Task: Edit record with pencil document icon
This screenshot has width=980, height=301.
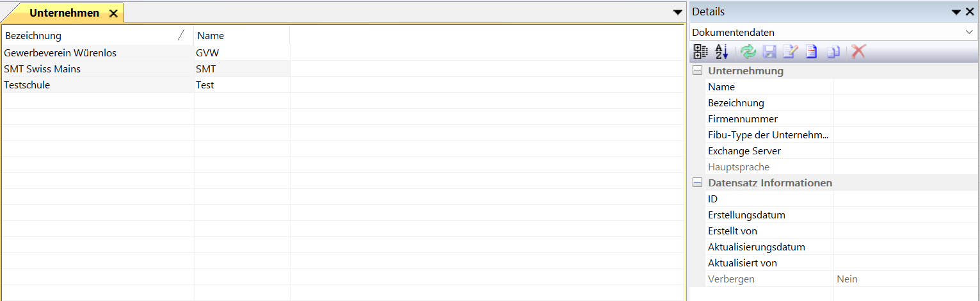Action: [791, 52]
